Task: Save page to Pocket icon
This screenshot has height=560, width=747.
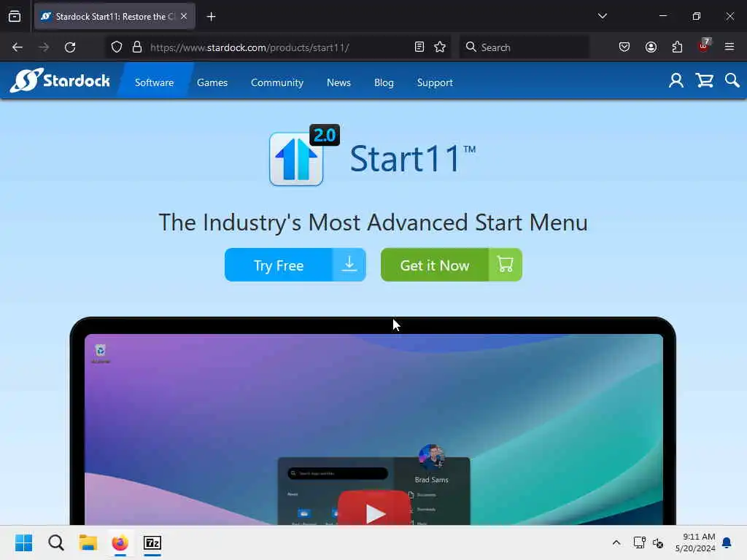Action: [624, 47]
